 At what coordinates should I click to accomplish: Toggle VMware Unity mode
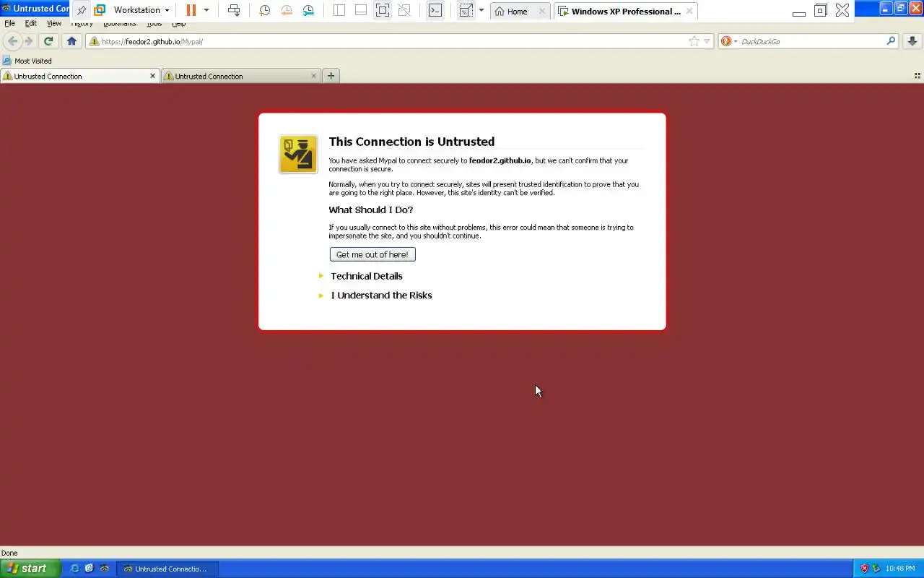pos(404,10)
